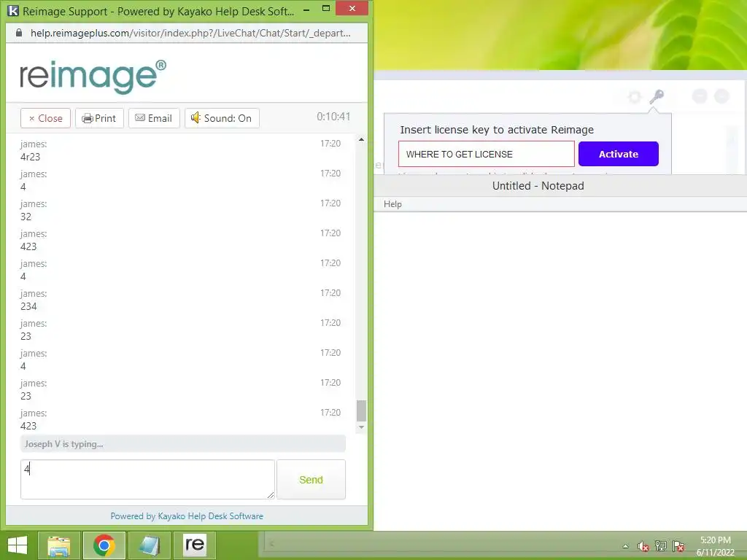Click the reimage logo

[93, 76]
